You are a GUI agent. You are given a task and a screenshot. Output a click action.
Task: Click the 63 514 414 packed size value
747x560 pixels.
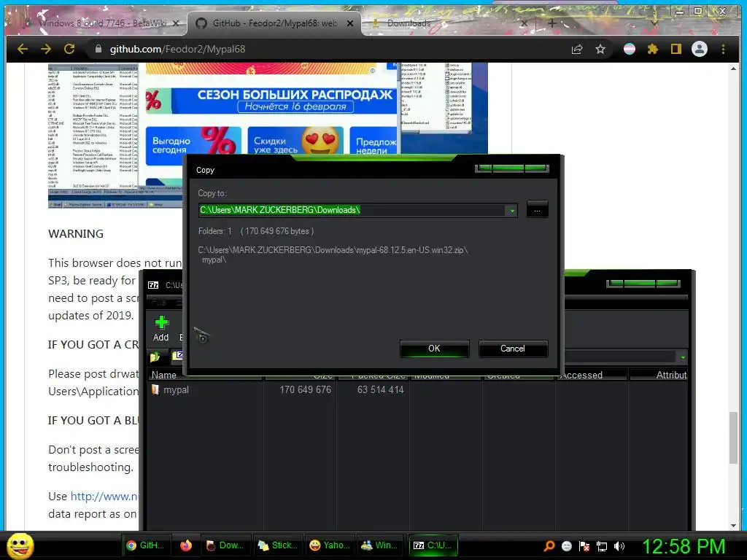coord(380,389)
